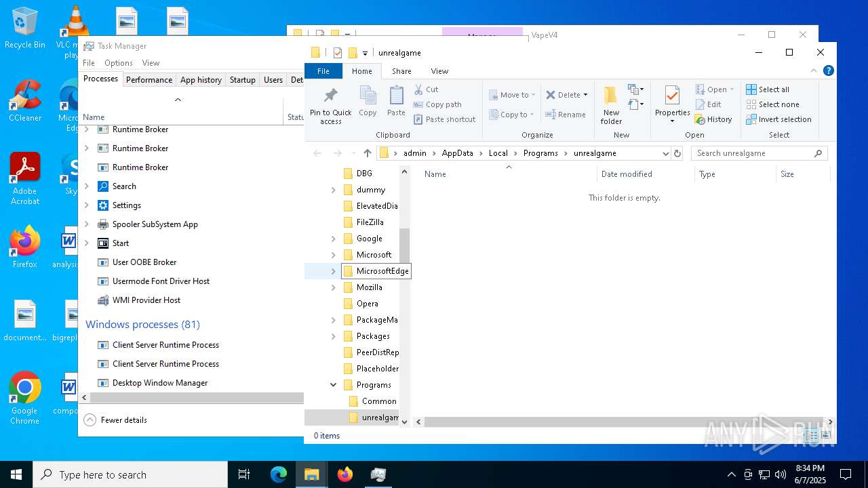Click the Rename button

pos(566,115)
